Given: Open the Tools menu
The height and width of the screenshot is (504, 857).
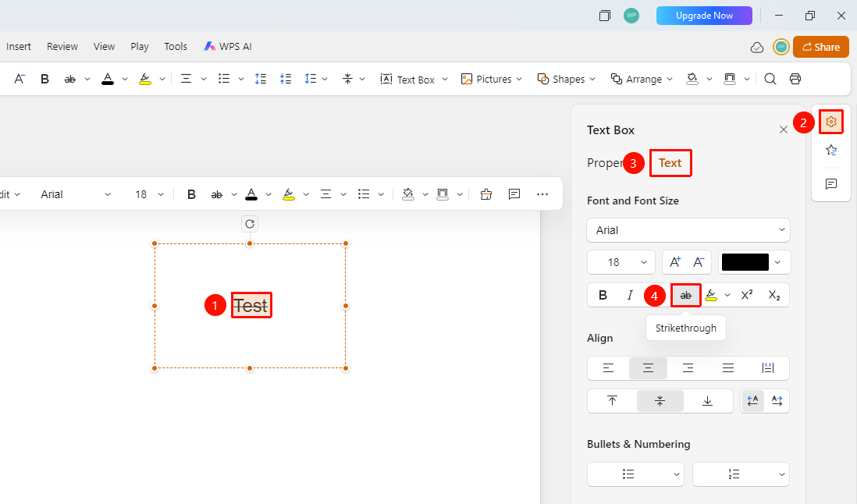Looking at the screenshot, I should coord(176,46).
